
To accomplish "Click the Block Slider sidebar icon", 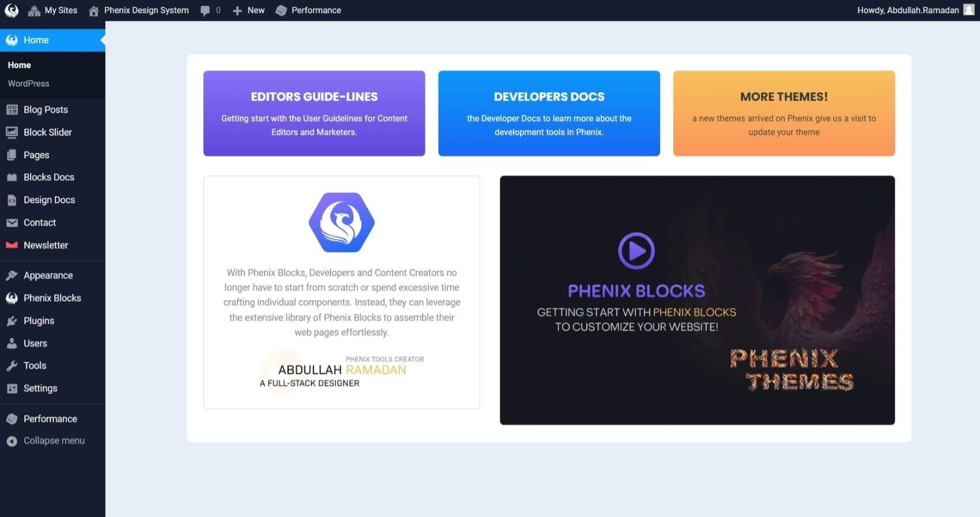I will pos(12,132).
